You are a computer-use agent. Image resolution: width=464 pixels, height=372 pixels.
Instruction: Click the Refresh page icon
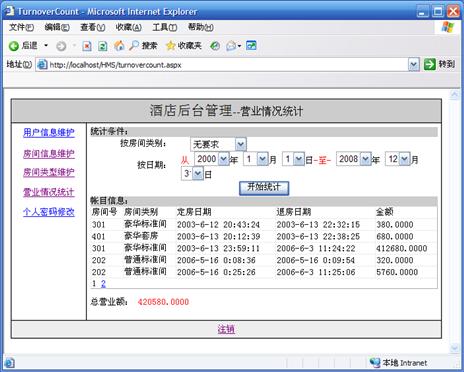point(103,46)
